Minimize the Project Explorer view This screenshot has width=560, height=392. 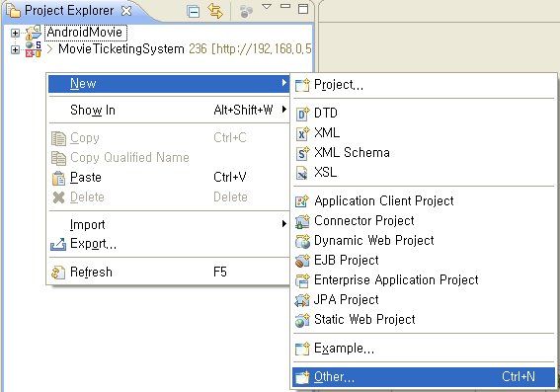tap(285, 6)
